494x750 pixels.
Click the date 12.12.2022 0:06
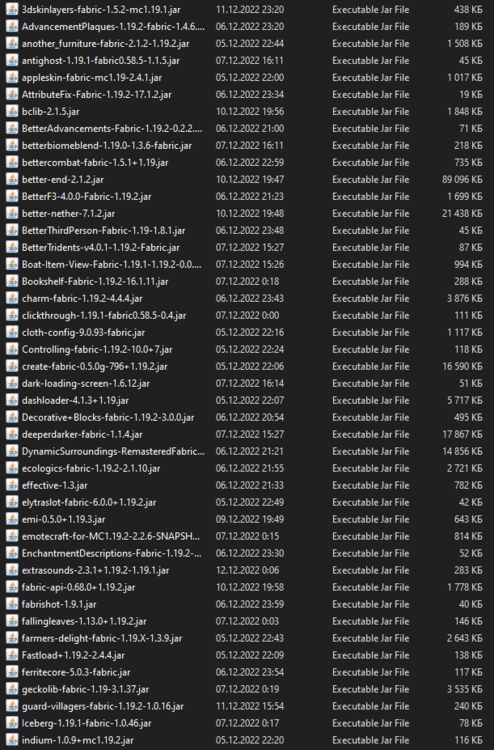point(247,570)
